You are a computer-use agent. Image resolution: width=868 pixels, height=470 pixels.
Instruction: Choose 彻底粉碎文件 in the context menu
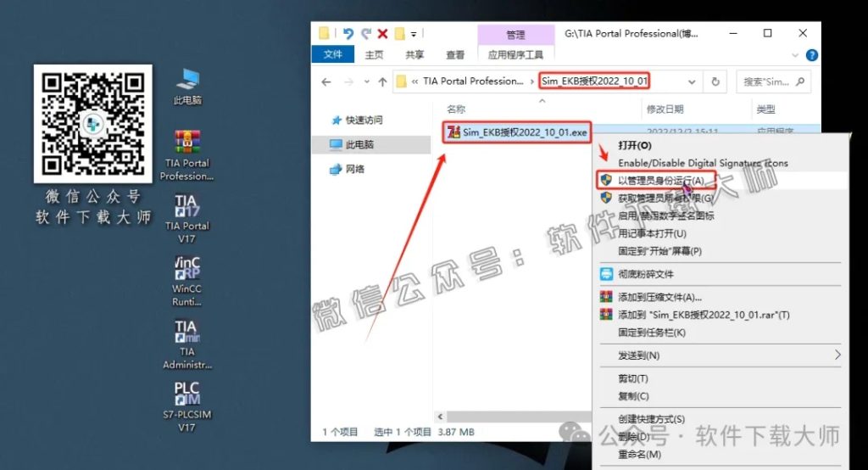click(x=645, y=274)
